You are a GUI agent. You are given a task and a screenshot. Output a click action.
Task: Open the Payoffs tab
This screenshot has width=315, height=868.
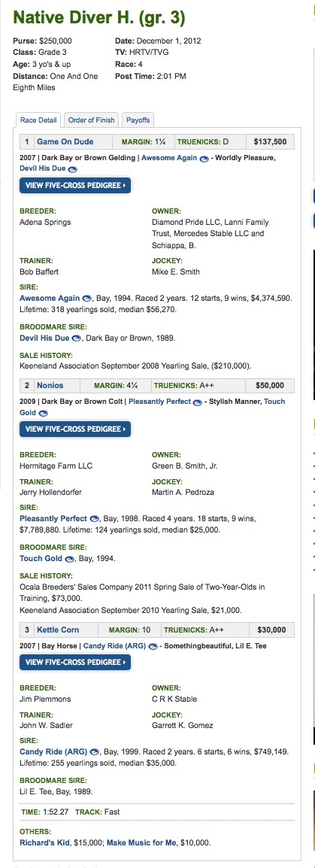click(x=138, y=120)
